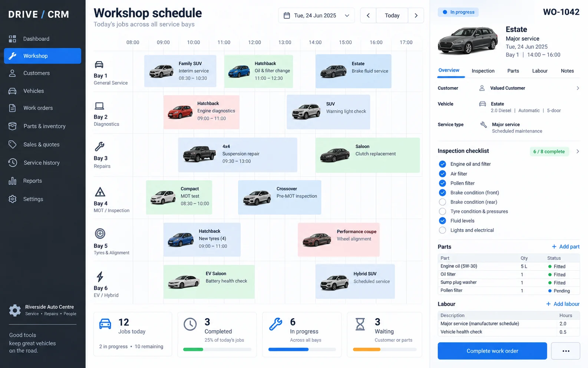Viewport: 588px width, 368px height.
Task: Click the Completed green progress bar
Action: [x=193, y=349]
